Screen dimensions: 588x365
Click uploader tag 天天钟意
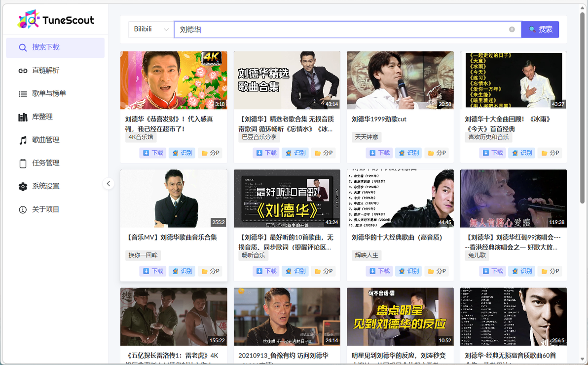pyautogui.click(x=367, y=137)
